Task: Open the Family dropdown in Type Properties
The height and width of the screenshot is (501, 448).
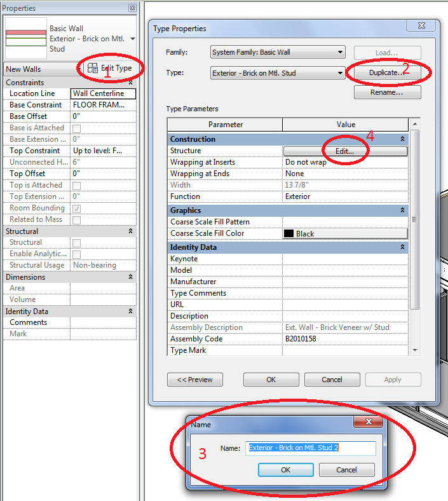Action: (278, 52)
